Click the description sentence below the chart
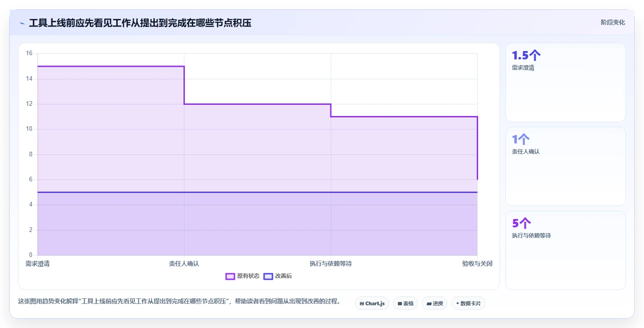This screenshot has width=644, height=328. [x=179, y=301]
